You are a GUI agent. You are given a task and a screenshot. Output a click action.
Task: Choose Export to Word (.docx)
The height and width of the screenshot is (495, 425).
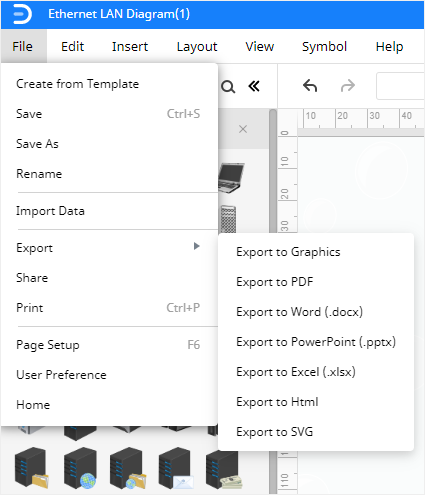[299, 312]
